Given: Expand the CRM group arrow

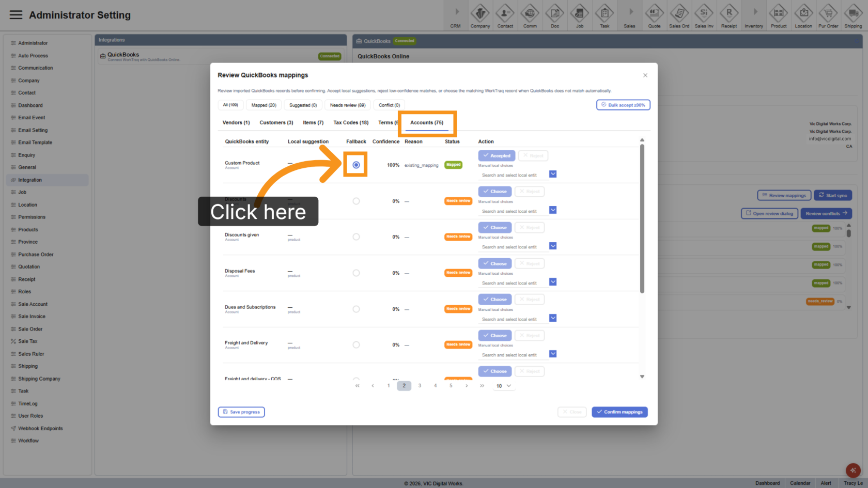Looking at the screenshot, I should click(457, 12).
